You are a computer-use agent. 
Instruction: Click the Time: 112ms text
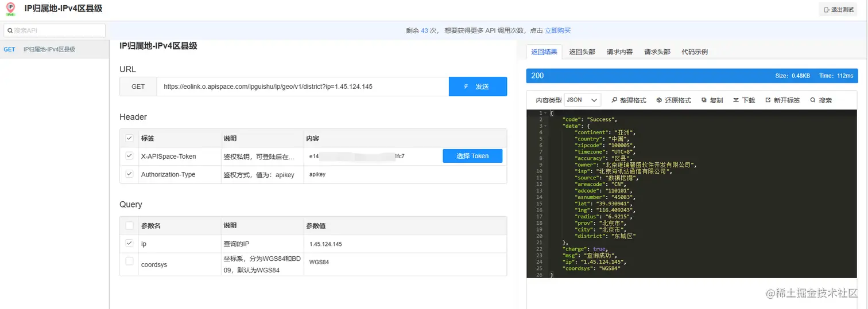836,76
